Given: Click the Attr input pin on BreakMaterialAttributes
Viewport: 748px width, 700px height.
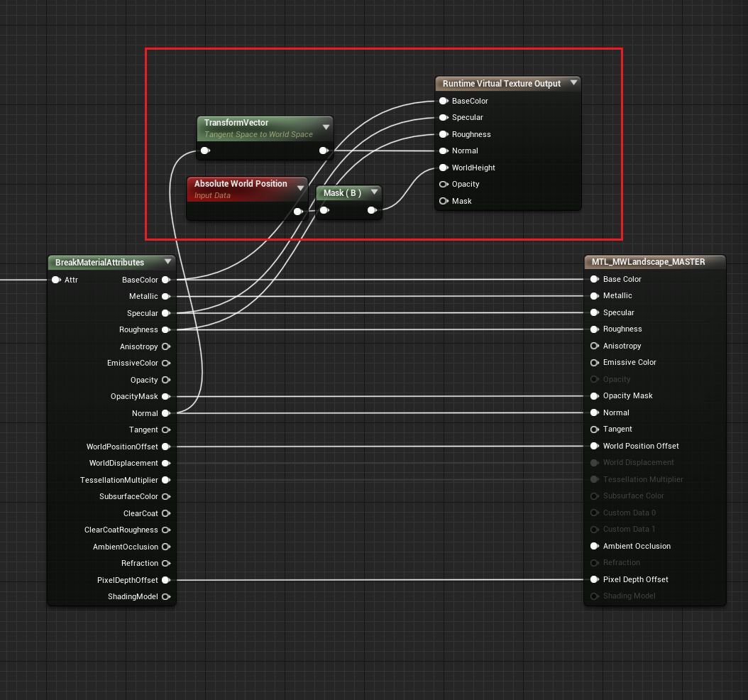Looking at the screenshot, I should click(55, 280).
